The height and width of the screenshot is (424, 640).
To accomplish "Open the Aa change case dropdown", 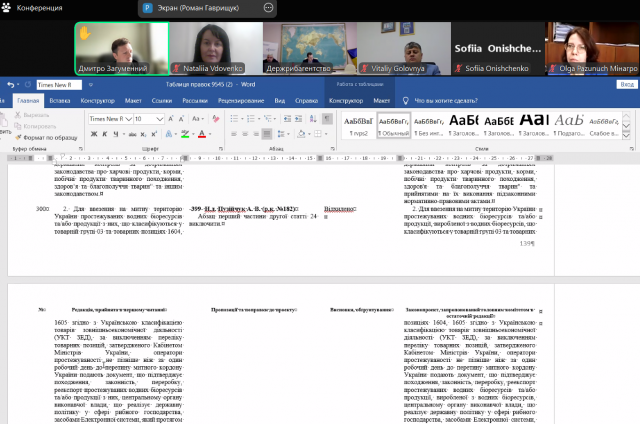I will [198, 119].
